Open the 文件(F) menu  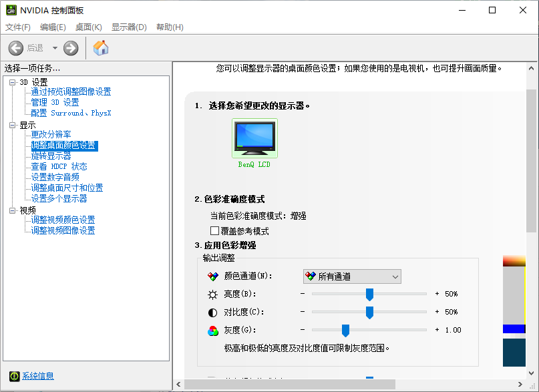[x=18, y=27]
